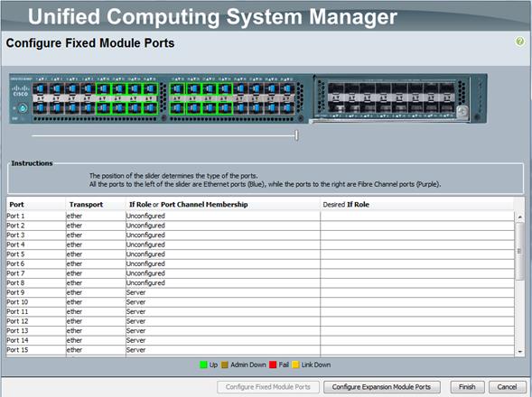
Task: Click the ether cell in the Port 6 row
Action: pos(96,263)
